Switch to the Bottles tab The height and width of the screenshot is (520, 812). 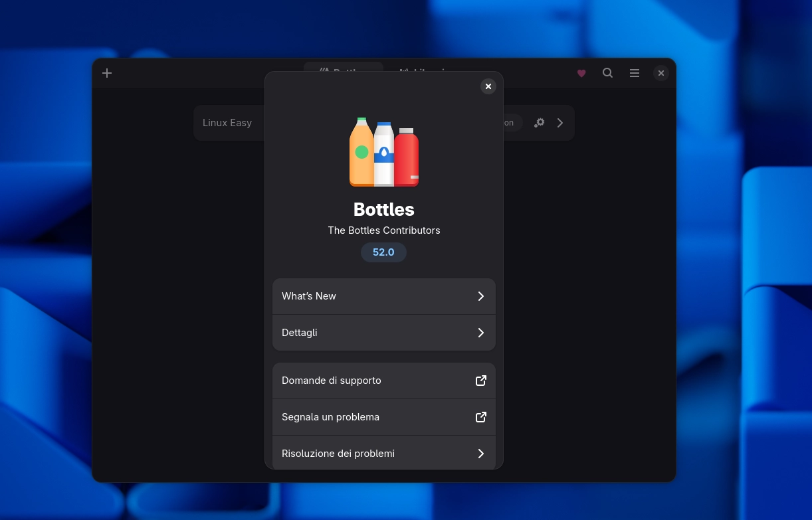click(343, 69)
